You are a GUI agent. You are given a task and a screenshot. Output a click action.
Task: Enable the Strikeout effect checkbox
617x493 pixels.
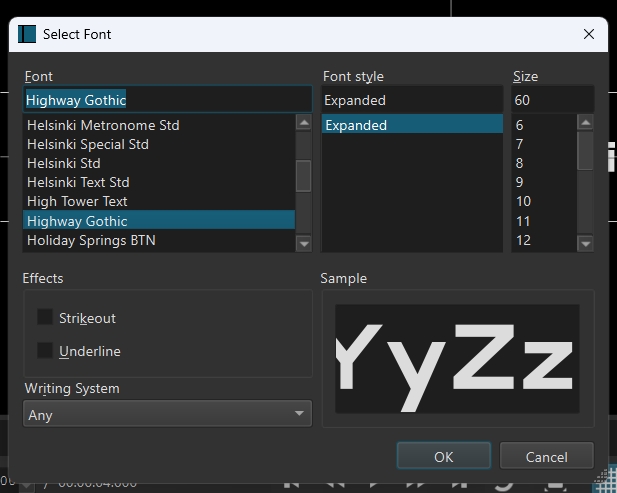pos(45,317)
